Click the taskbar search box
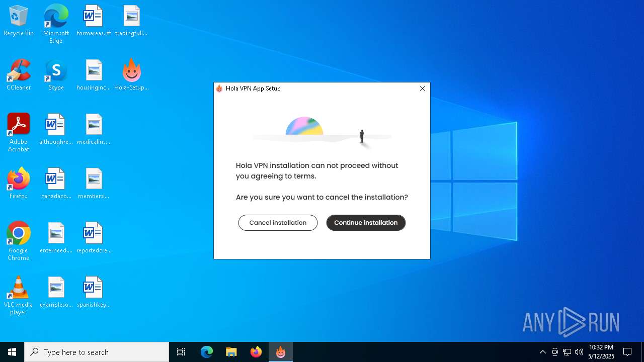This screenshot has width=644, height=362. click(x=97, y=352)
